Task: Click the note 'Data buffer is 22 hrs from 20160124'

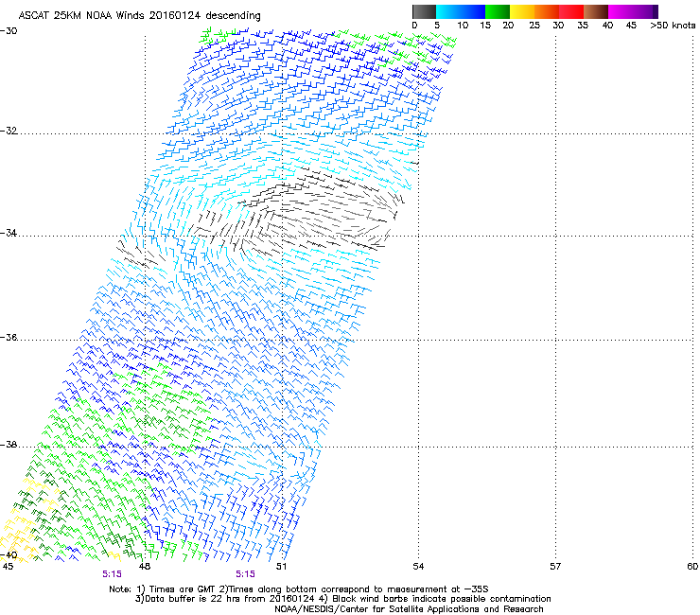Action: 232,599
